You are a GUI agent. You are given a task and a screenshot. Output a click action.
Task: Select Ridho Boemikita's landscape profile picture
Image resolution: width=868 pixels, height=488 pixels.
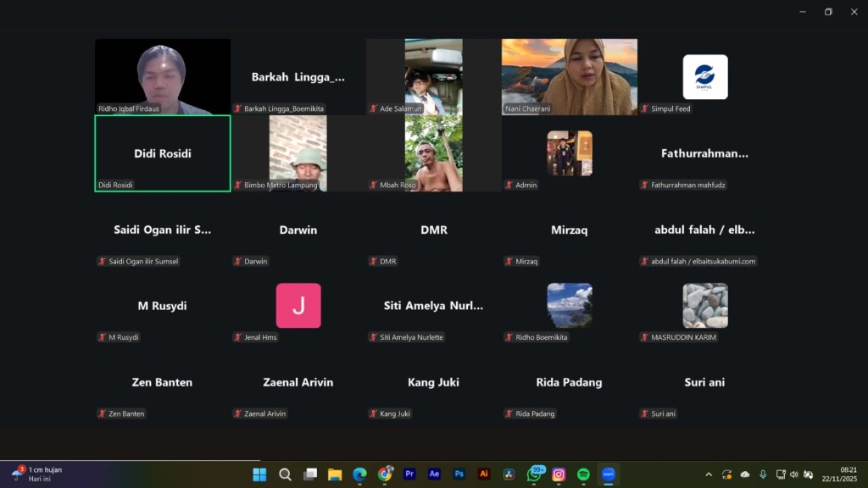pos(569,305)
